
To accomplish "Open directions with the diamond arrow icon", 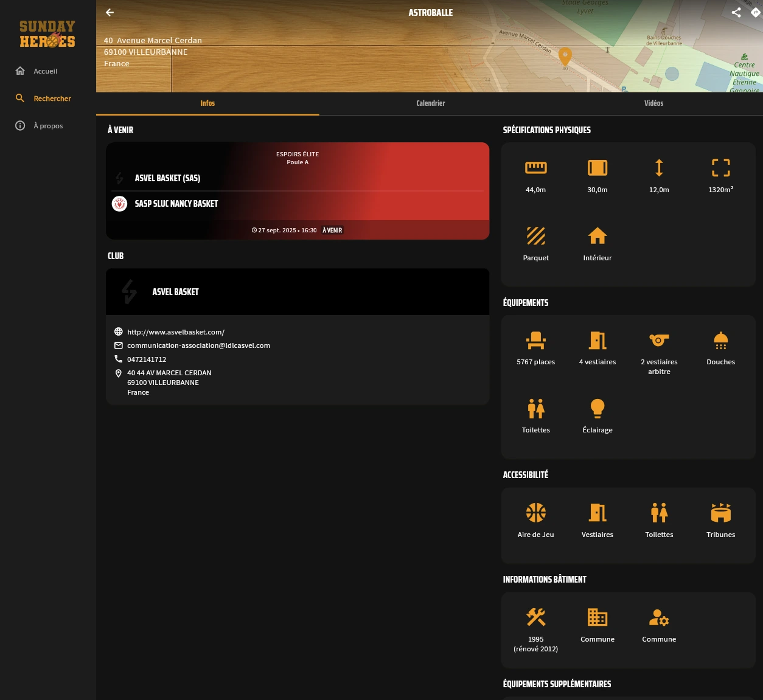I will tap(756, 12).
